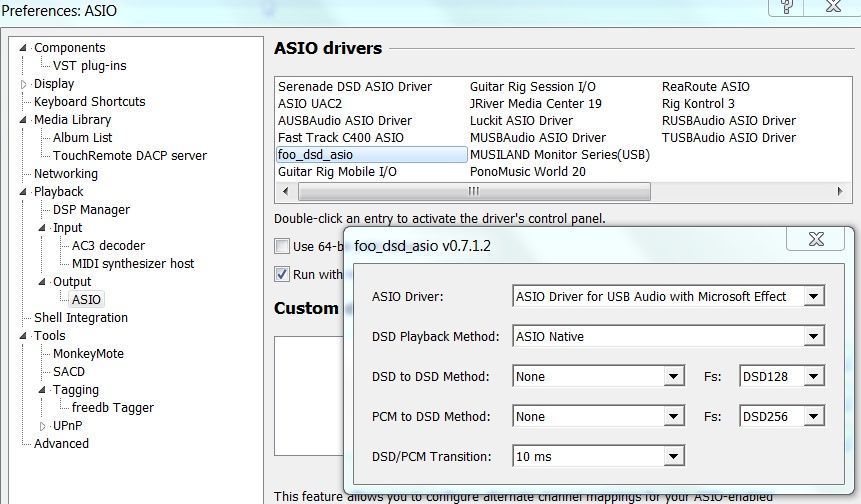This screenshot has width=861, height=504.
Task: Collapse the Tools tree node
Action: tap(23, 335)
